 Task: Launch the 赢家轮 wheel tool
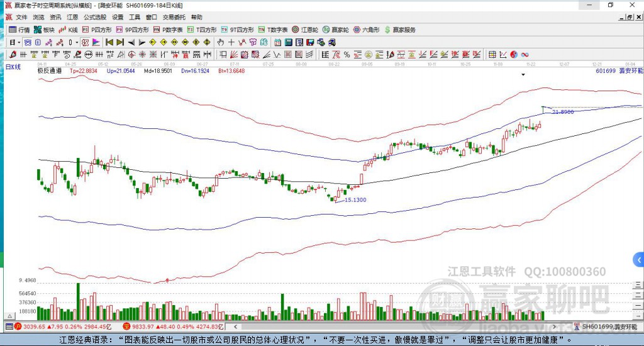(x=336, y=30)
